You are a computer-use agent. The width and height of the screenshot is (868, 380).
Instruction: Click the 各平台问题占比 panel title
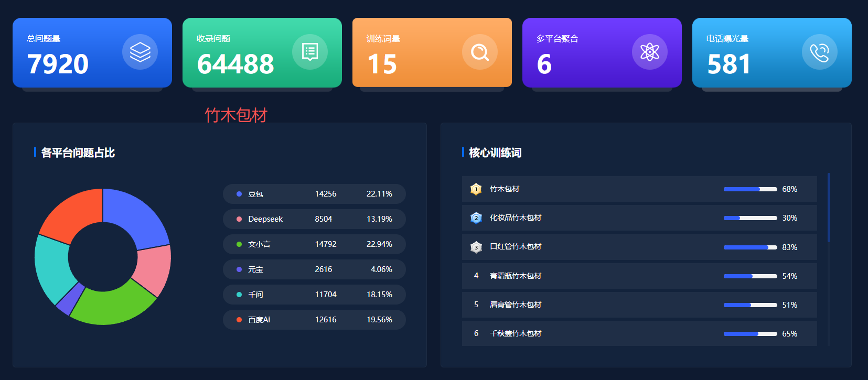(78, 153)
